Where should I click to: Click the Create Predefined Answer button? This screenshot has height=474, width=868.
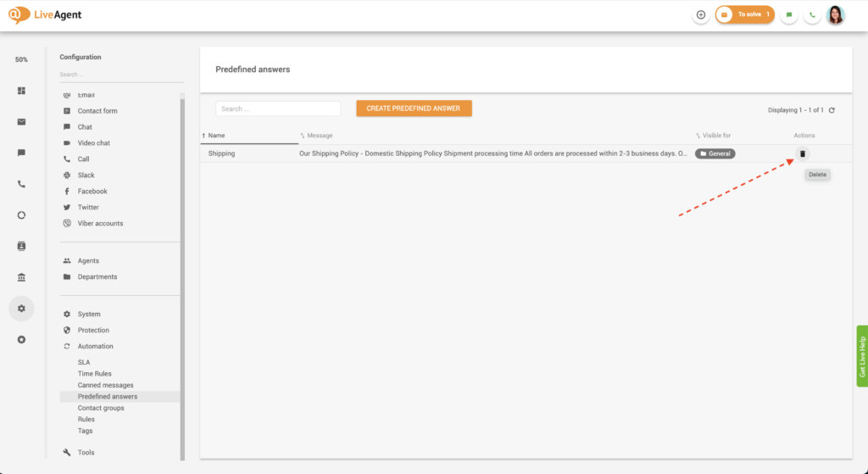pos(414,109)
